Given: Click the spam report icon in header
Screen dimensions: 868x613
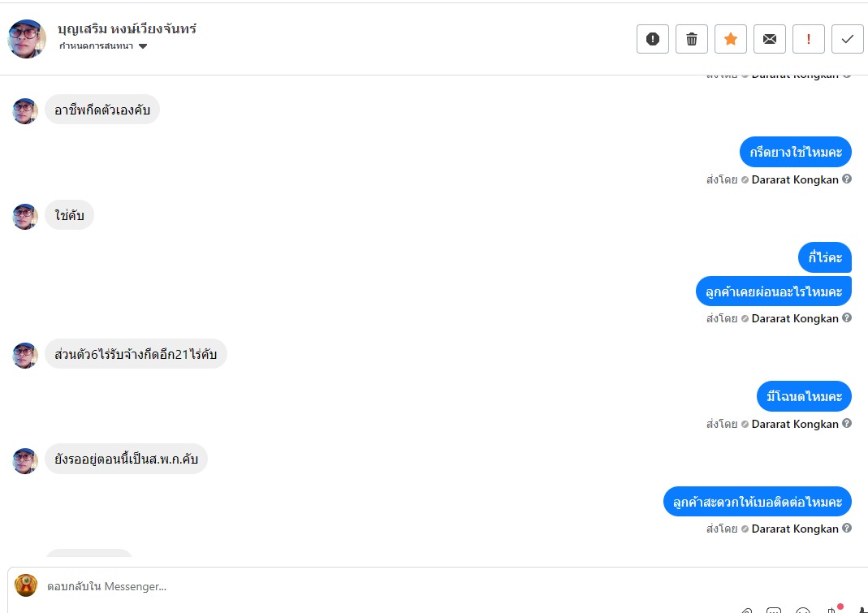Looking at the screenshot, I should click(653, 38).
